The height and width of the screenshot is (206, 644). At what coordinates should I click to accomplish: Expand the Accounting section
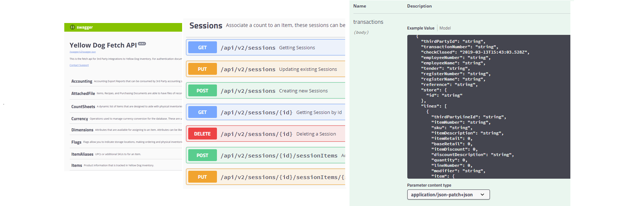[82, 81]
